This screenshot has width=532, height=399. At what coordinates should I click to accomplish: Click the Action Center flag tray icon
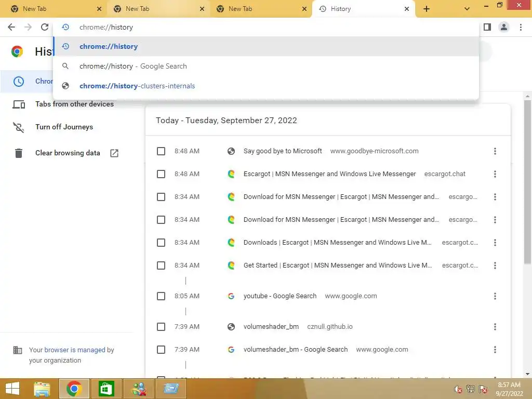pyautogui.click(x=483, y=389)
